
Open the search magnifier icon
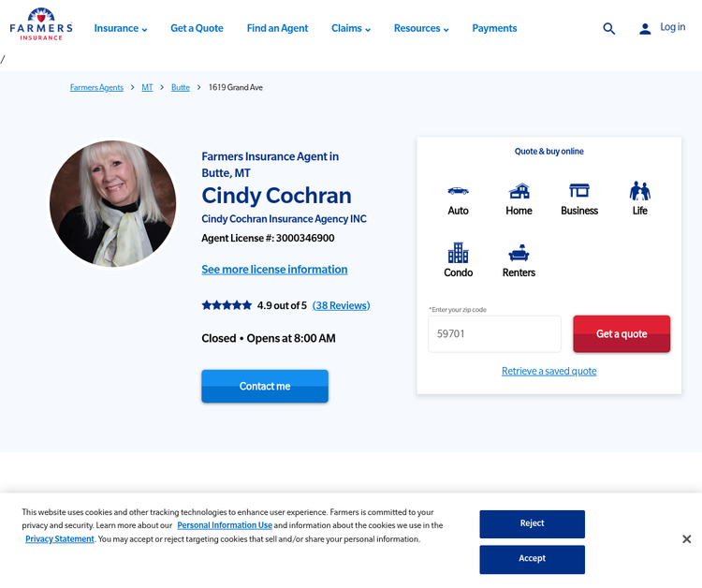609,29
